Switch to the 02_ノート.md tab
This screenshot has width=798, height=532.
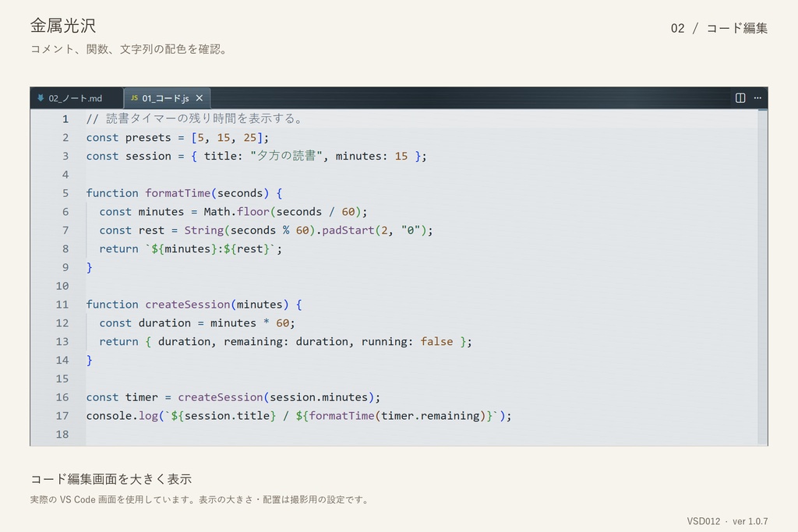click(76, 98)
